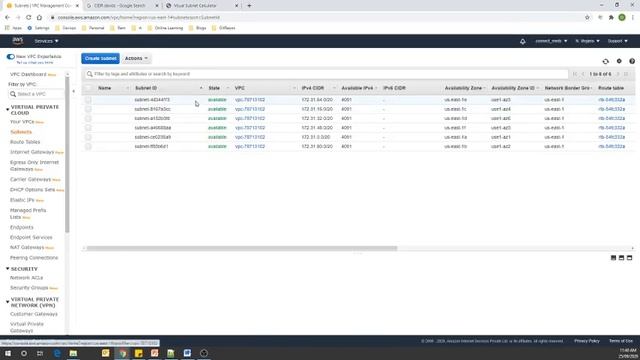Click the AWS logo home icon
The height and width of the screenshot is (360, 640).
(18, 41)
